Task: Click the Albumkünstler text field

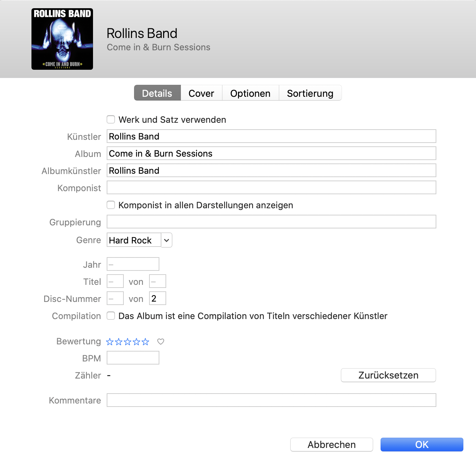Action: [x=272, y=170]
